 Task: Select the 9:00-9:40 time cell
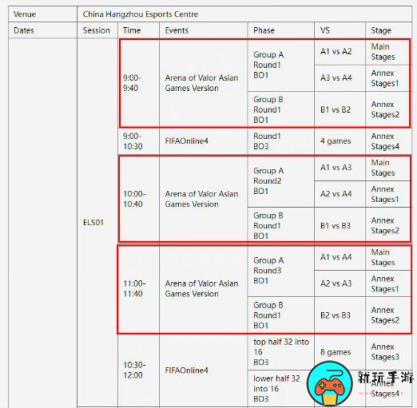(139, 83)
